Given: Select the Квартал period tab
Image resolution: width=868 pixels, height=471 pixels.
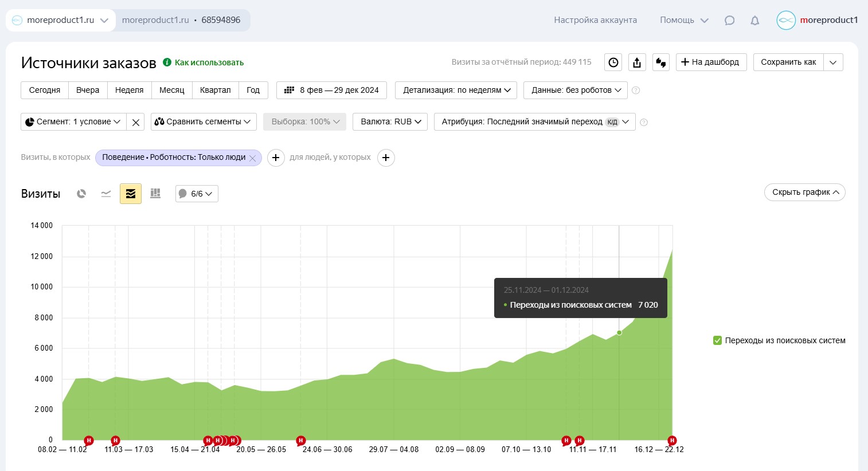Looking at the screenshot, I should pyautogui.click(x=215, y=91).
